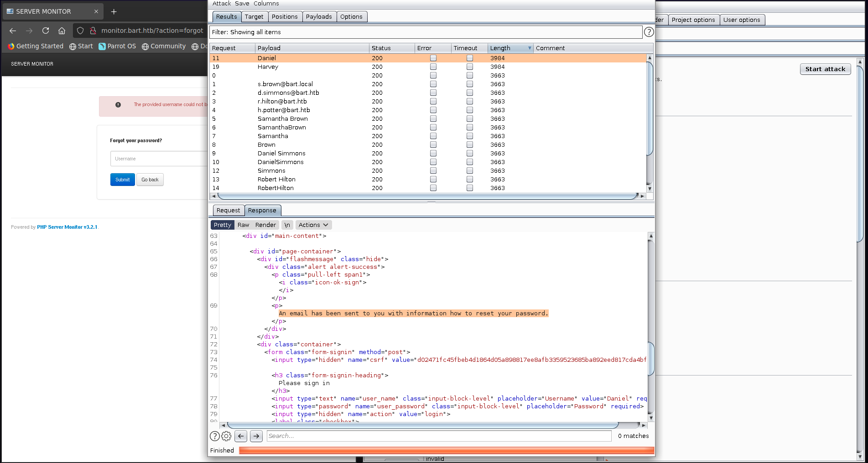868x463 pixels.
Task: Click the blue Submit button
Action: pyautogui.click(x=123, y=180)
